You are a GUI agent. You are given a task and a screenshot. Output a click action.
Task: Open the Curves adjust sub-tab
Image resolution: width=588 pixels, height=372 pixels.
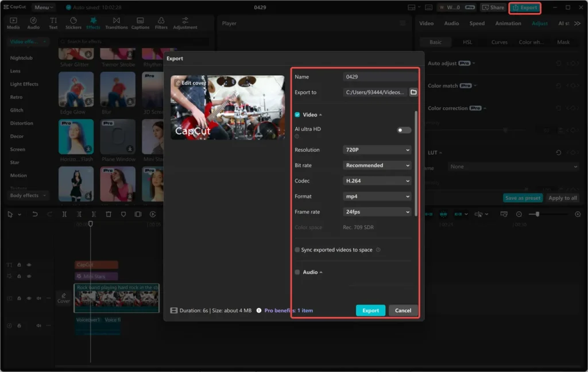coord(499,42)
